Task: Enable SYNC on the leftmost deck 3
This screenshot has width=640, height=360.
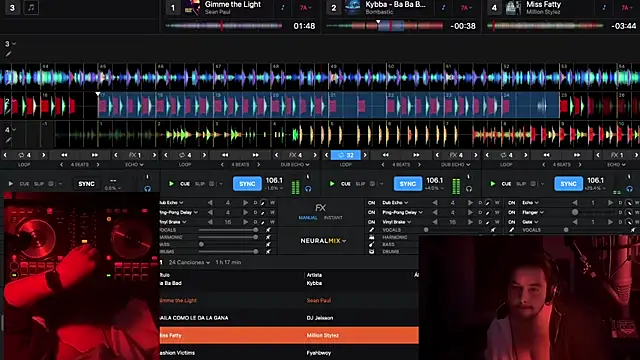Action: (86, 184)
